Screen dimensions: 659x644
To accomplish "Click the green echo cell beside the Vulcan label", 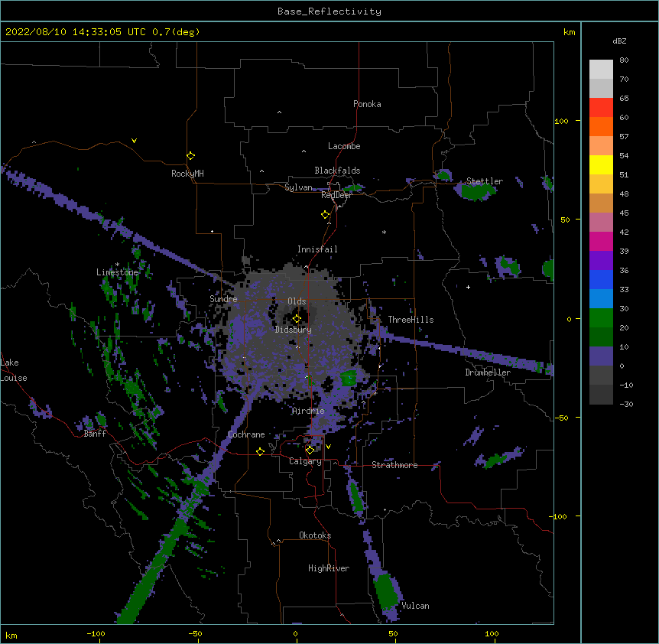I will coord(387,590).
